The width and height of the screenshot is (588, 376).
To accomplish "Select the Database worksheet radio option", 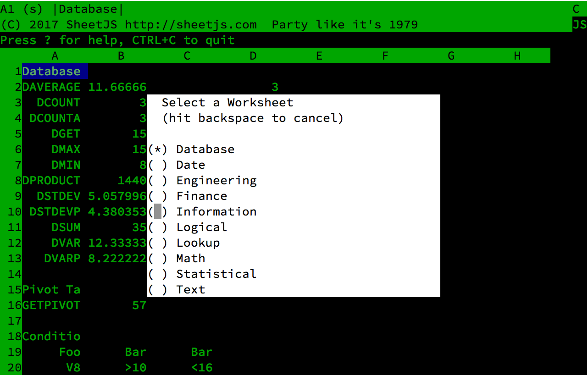I will (158, 149).
